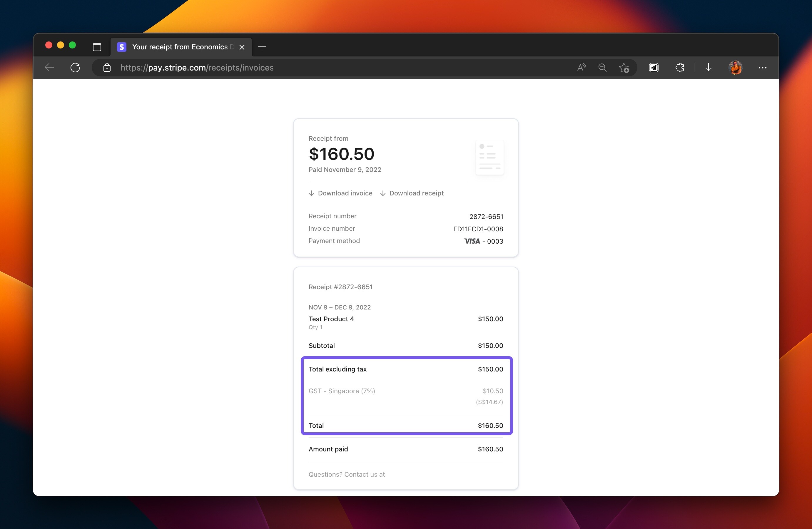The height and width of the screenshot is (529, 812).
Task: Click Download invoice link
Action: pyautogui.click(x=340, y=193)
